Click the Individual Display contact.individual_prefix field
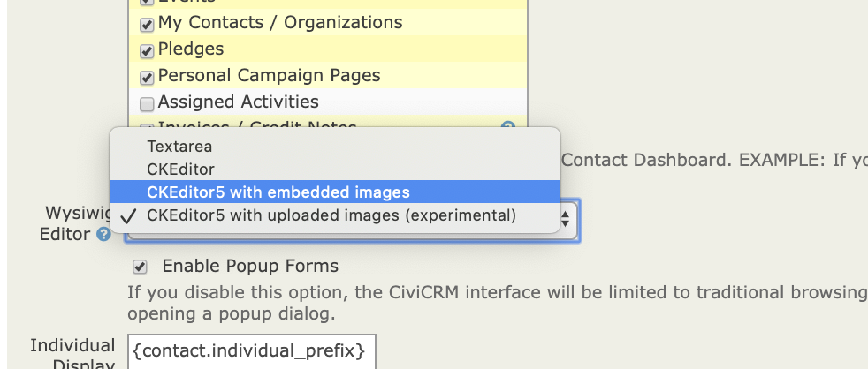The height and width of the screenshot is (369, 868). pyautogui.click(x=251, y=352)
